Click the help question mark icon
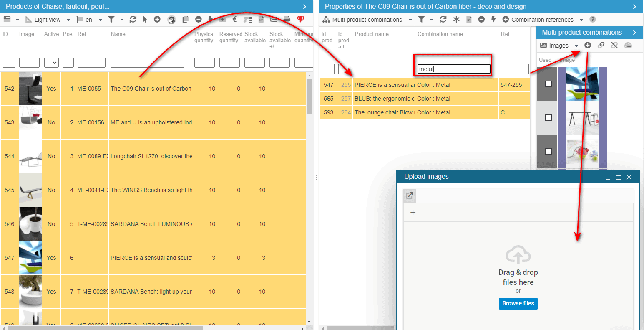Viewport: 644px width, 330px height. click(x=593, y=20)
